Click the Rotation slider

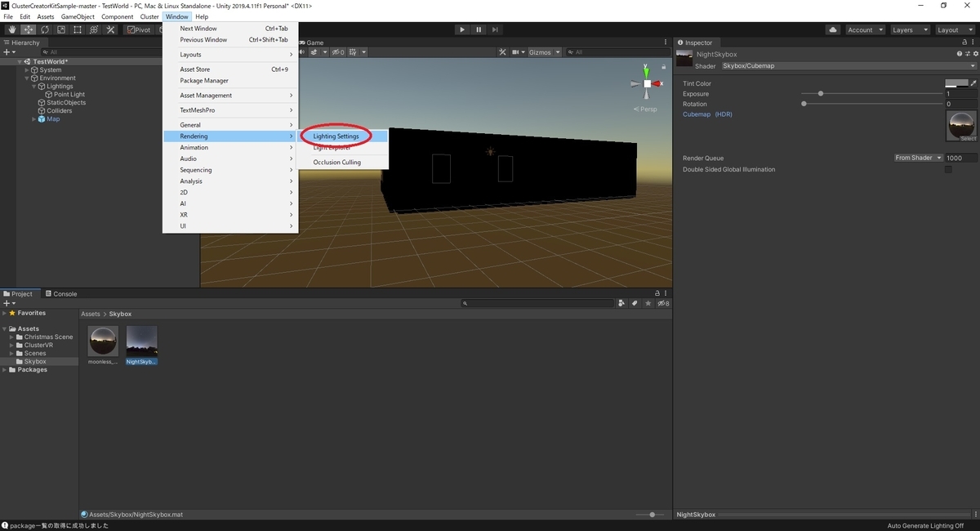tap(872, 104)
